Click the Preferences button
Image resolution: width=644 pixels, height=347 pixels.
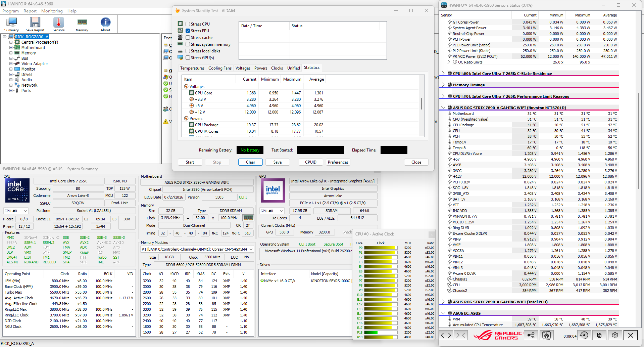coord(338,162)
